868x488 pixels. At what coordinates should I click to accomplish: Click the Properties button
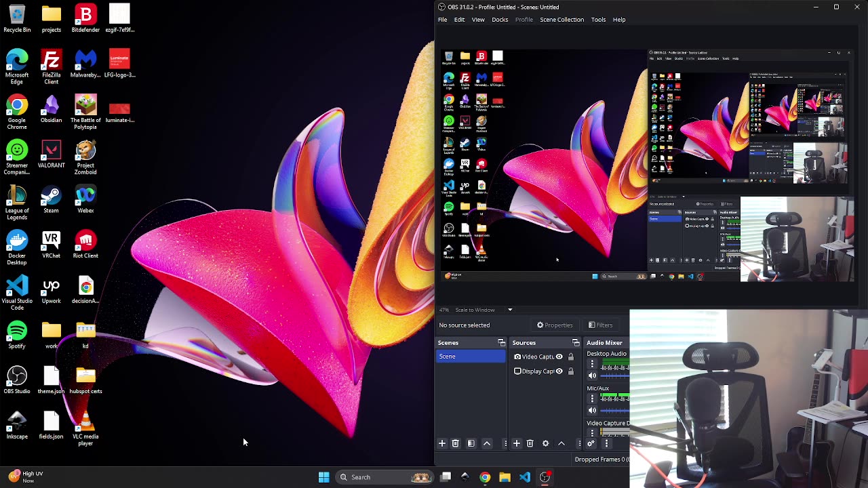coord(555,325)
